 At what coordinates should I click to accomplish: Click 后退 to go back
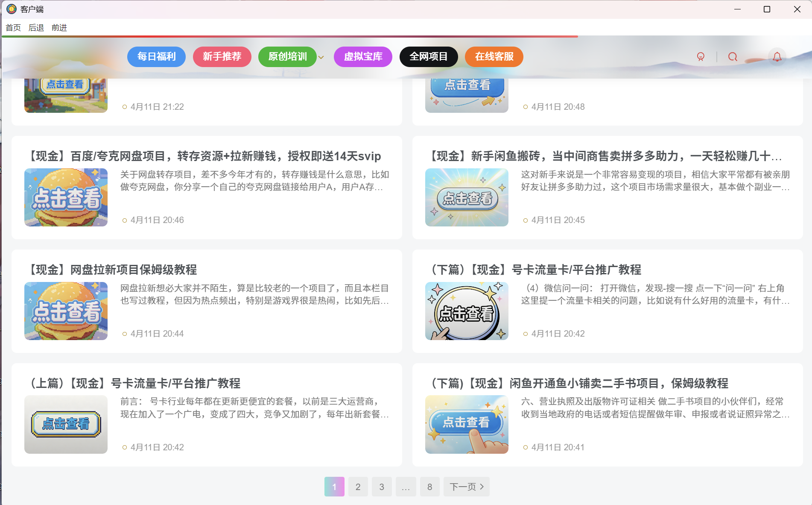tap(36, 27)
